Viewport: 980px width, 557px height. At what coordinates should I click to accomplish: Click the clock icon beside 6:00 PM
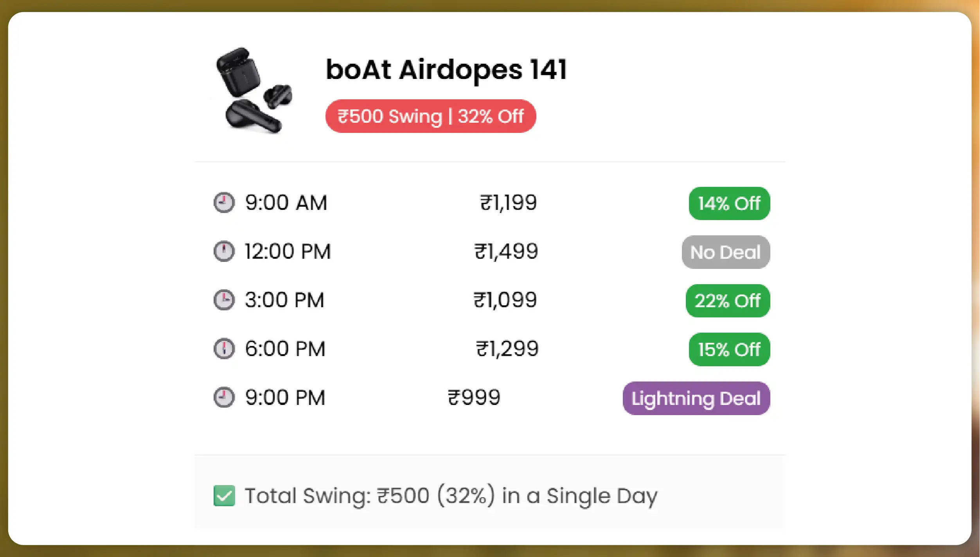coord(224,348)
